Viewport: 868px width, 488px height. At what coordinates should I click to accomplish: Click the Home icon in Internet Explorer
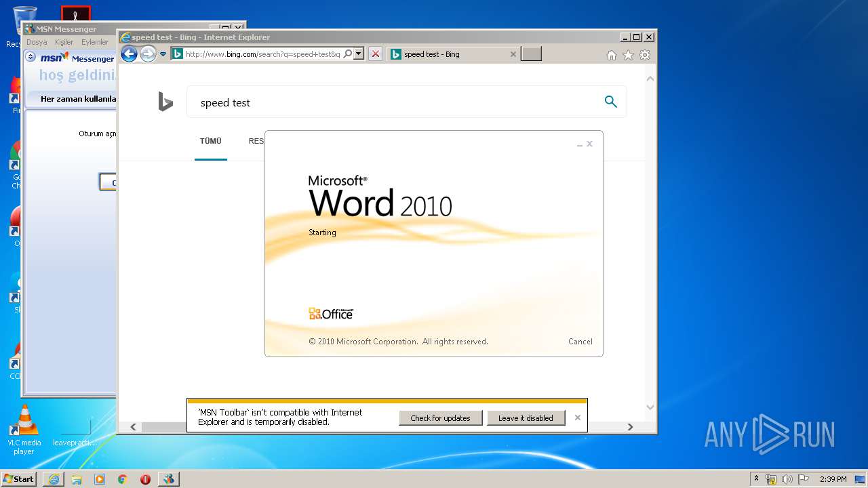pos(612,55)
